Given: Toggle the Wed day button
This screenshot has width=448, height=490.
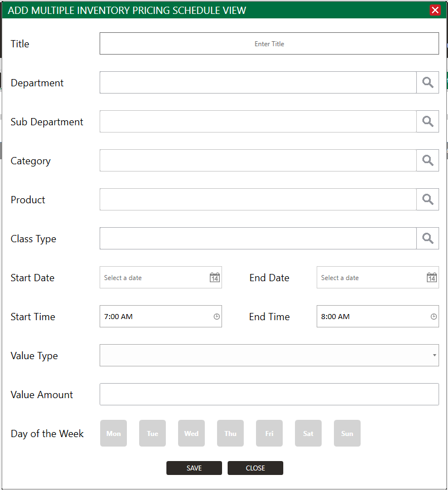Looking at the screenshot, I should tap(191, 433).
